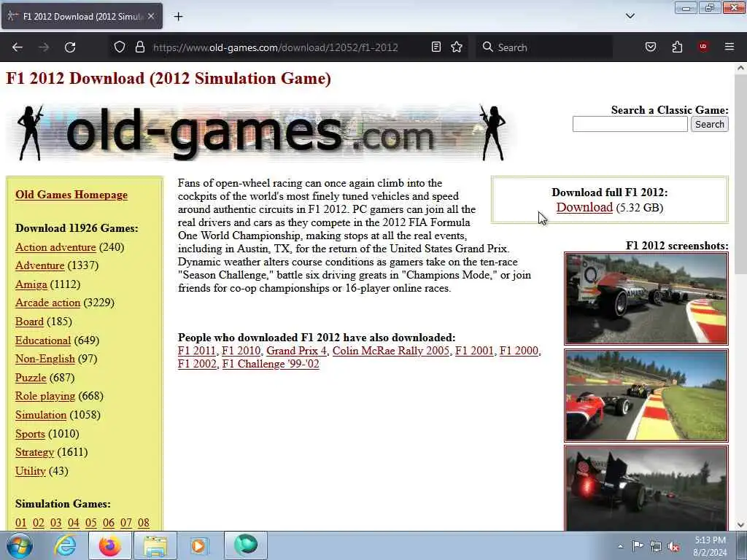Open the F1 2011 link
This screenshot has height=560, width=747.
(197, 351)
